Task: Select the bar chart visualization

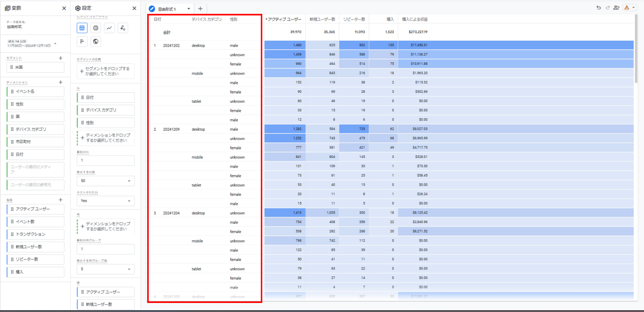Action: pos(82,41)
